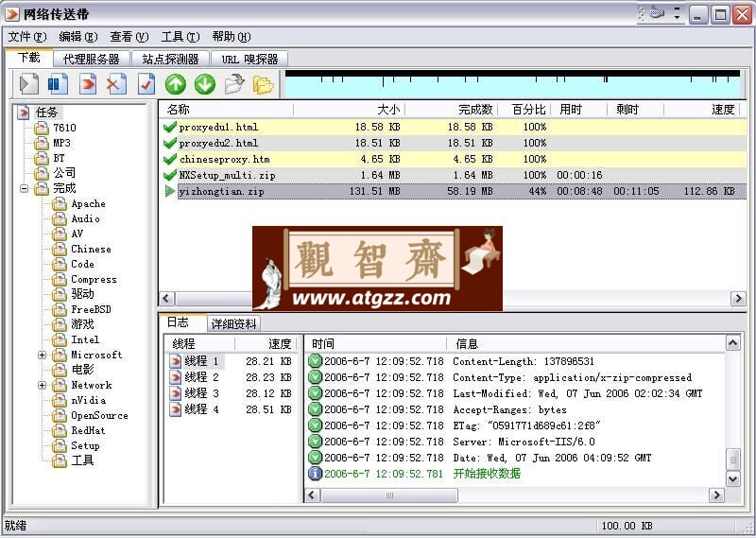Open the 文件(F) menu
The height and width of the screenshot is (538, 756).
tap(27, 37)
